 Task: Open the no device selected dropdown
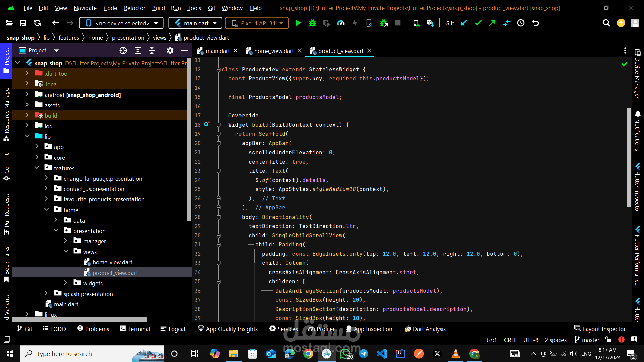click(121, 23)
